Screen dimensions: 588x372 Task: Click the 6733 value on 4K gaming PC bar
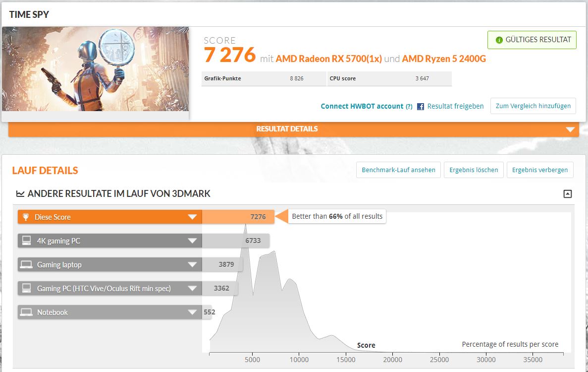click(253, 241)
